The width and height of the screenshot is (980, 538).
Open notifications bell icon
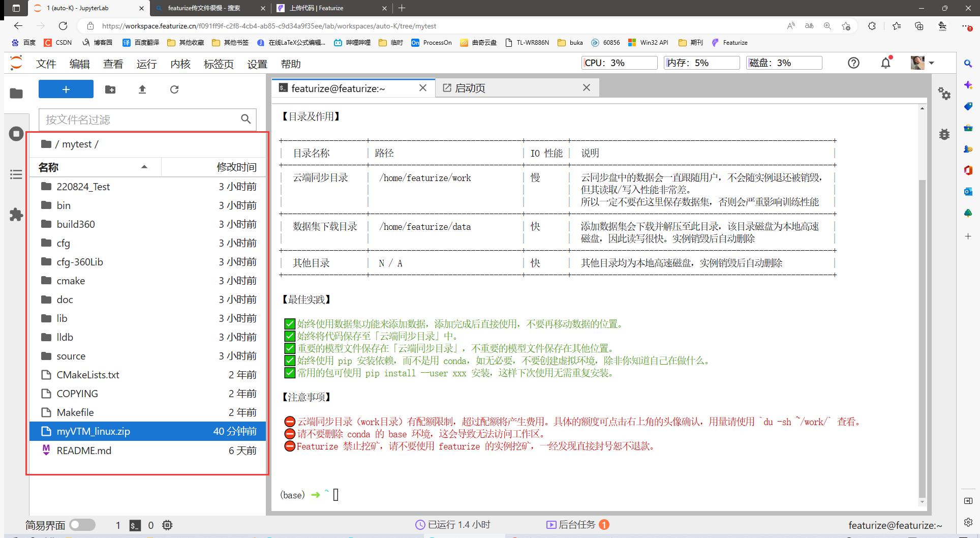[x=886, y=63]
